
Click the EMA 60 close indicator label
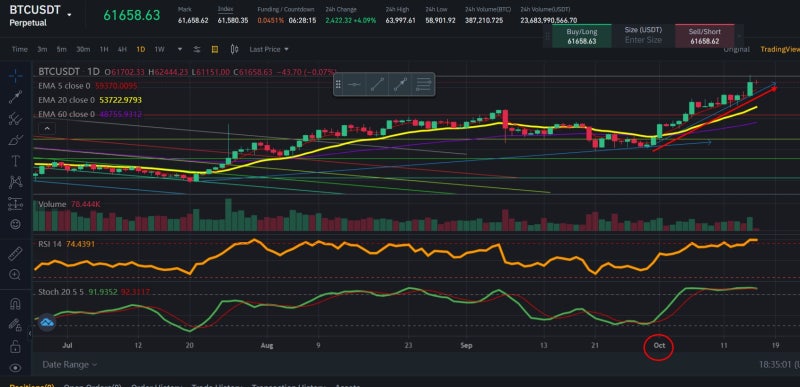pos(66,114)
